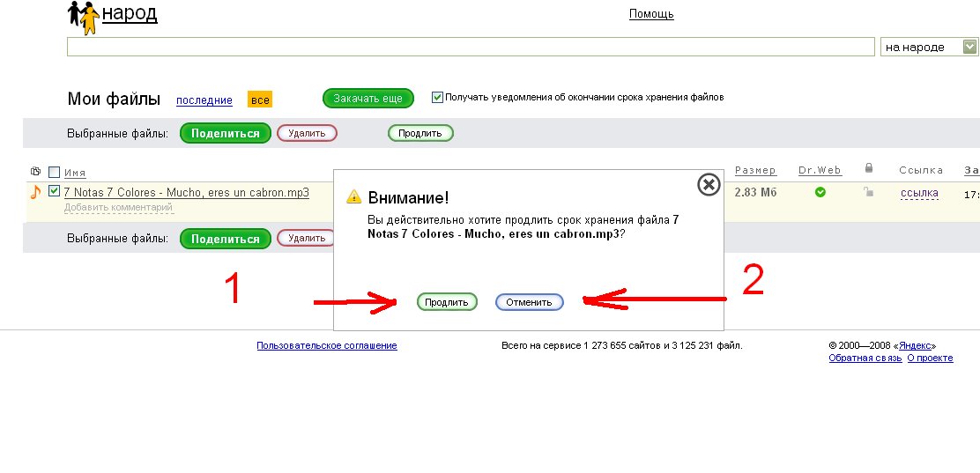980x473 pixels.
Task: Click the lock icon column header
Action: (868, 167)
